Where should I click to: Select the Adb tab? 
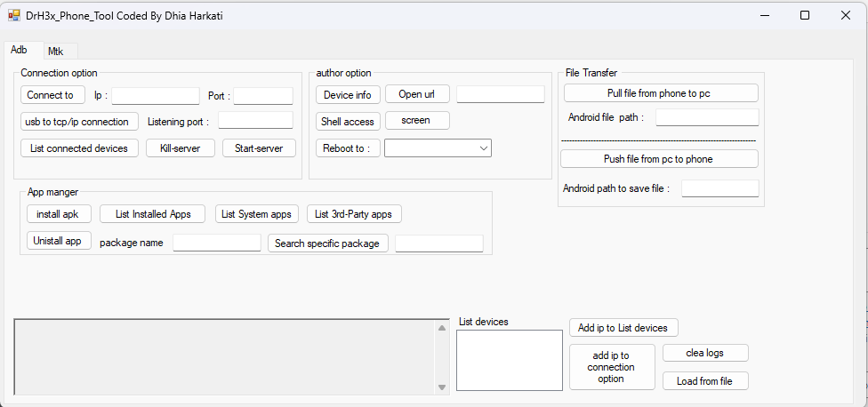23,50
